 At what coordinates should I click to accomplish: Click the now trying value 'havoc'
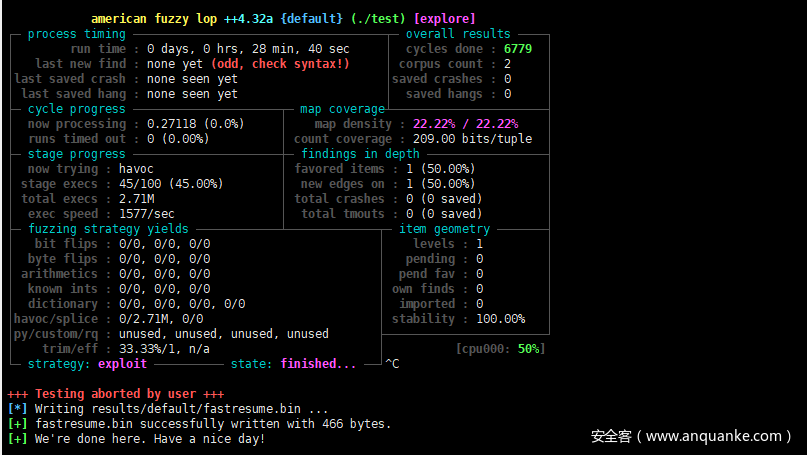tap(136, 169)
